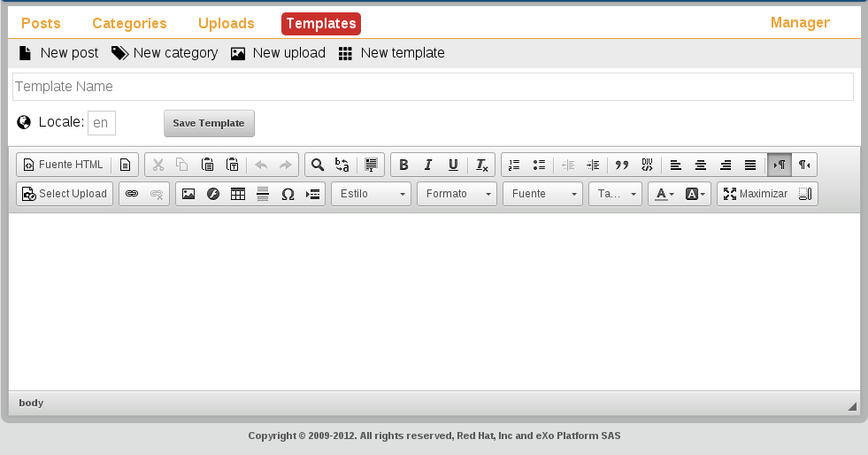Switch to the Categories tab

tap(129, 23)
